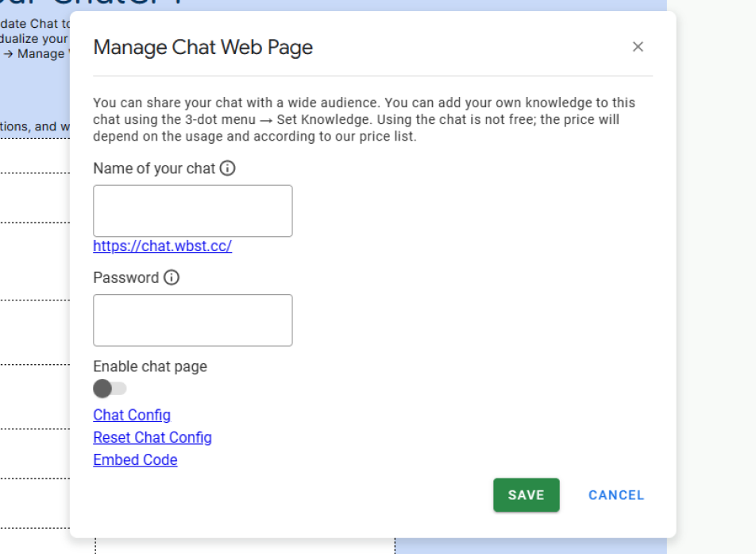756x554 pixels.
Task: View the Password field info icon
Action: (172, 277)
